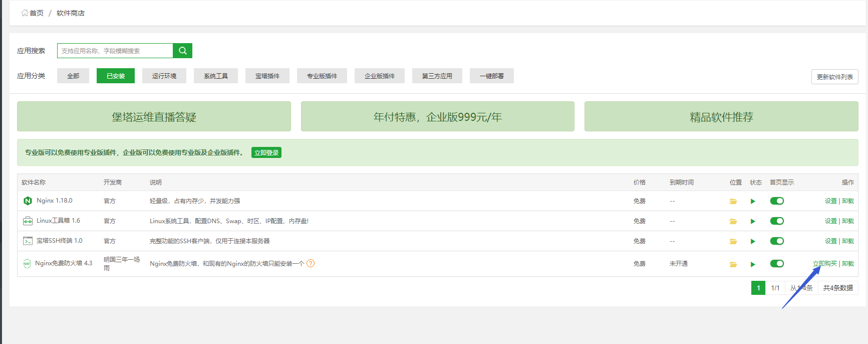
Task: Click the 更新软件列表 button
Action: [835, 77]
